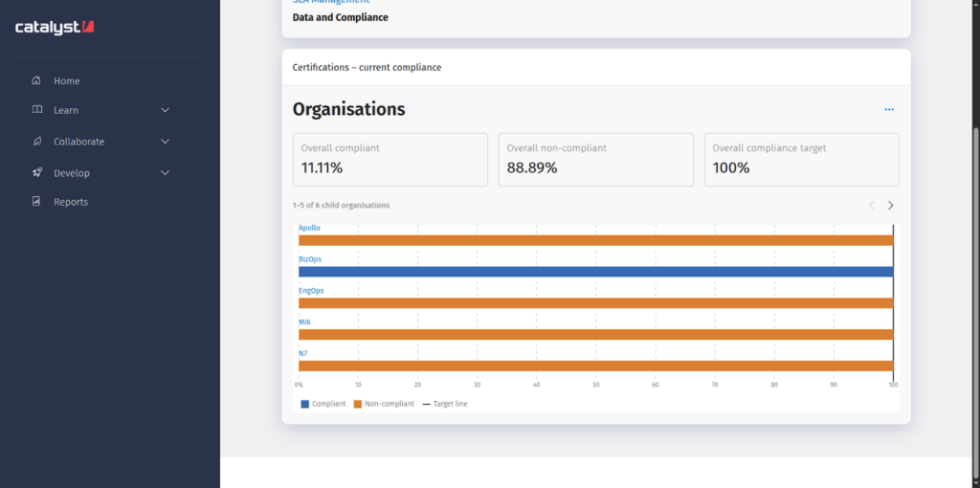Image resolution: width=980 pixels, height=488 pixels.
Task: Toggle Target line in chart legend
Action: point(445,404)
